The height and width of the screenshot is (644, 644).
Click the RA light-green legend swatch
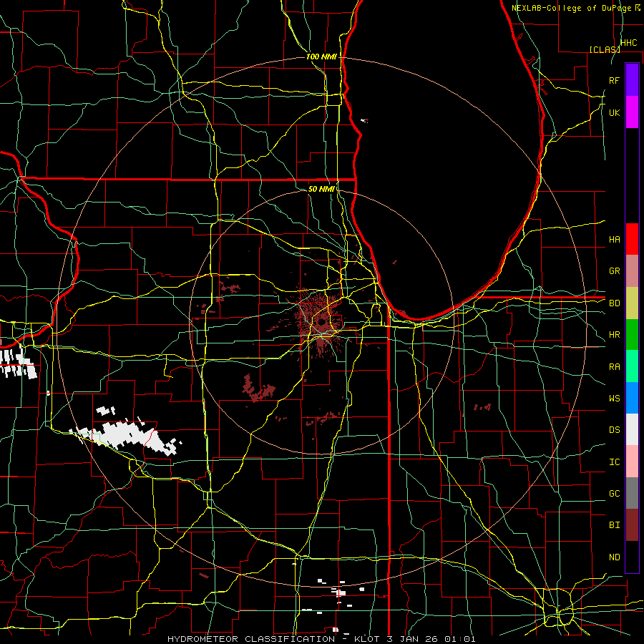(632, 366)
